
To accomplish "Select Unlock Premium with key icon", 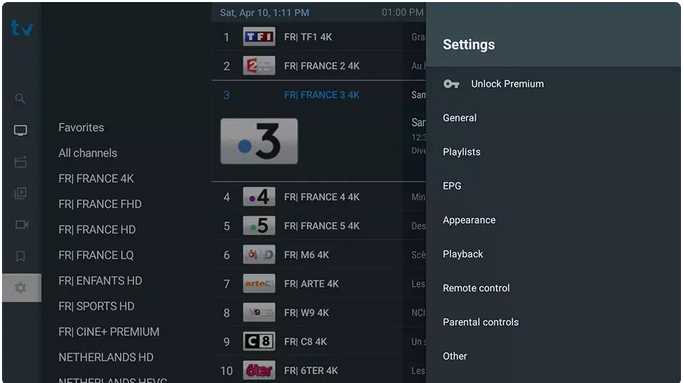I will [x=493, y=84].
